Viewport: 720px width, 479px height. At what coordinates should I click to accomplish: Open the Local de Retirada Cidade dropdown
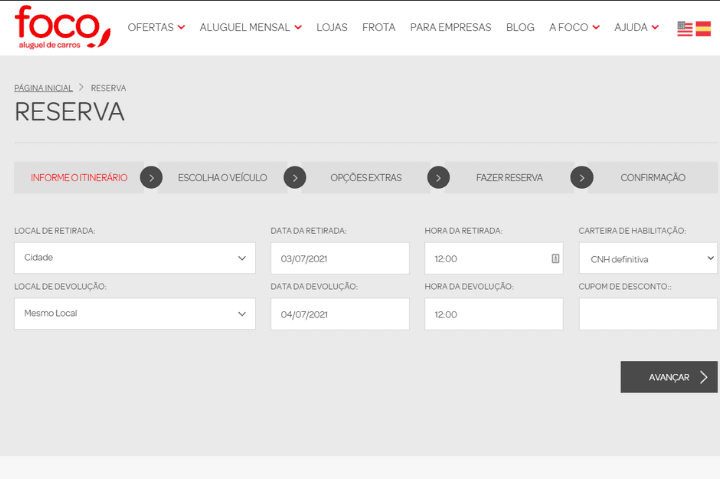pyautogui.click(x=135, y=258)
